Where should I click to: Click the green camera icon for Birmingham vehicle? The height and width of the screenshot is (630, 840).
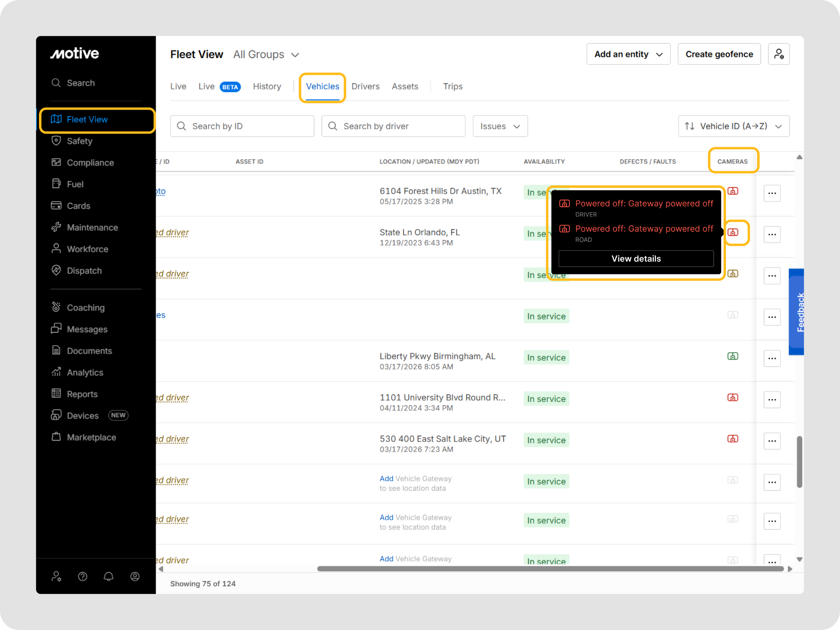[x=733, y=356]
